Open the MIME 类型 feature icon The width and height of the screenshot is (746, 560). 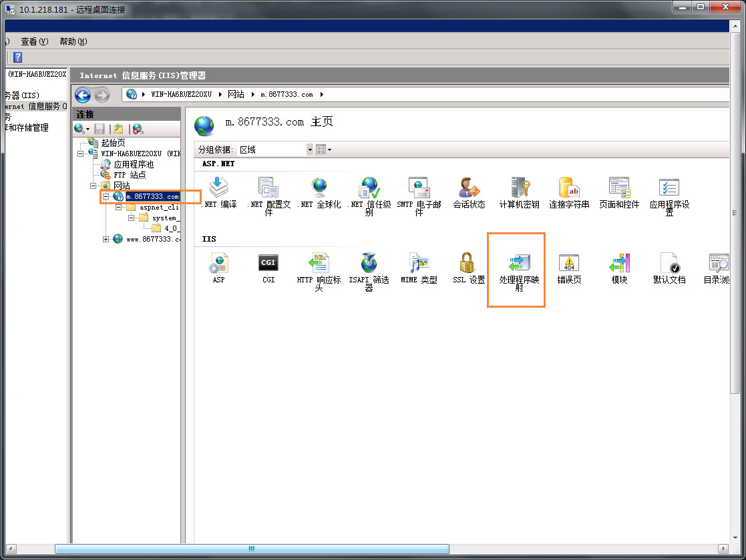pyautogui.click(x=419, y=263)
